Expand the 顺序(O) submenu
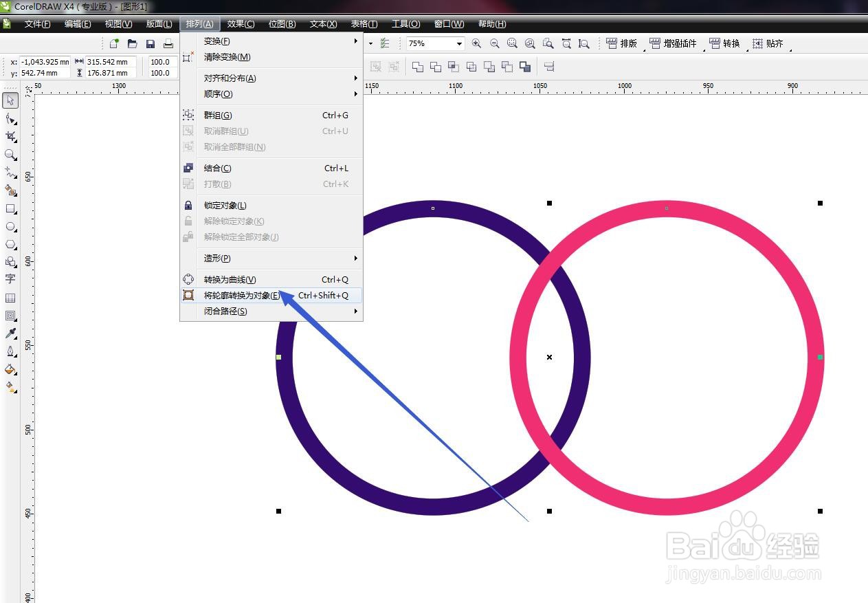Screen dimensions: 868x603 point(271,94)
